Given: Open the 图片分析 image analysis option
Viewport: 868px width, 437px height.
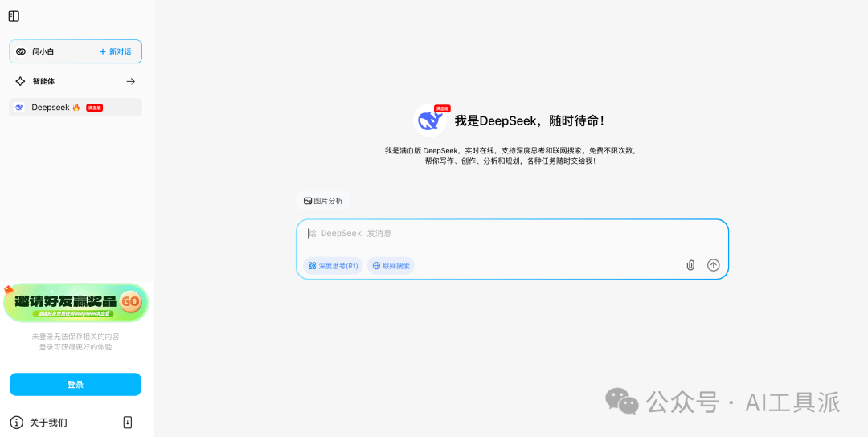Looking at the screenshot, I should click(x=323, y=201).
